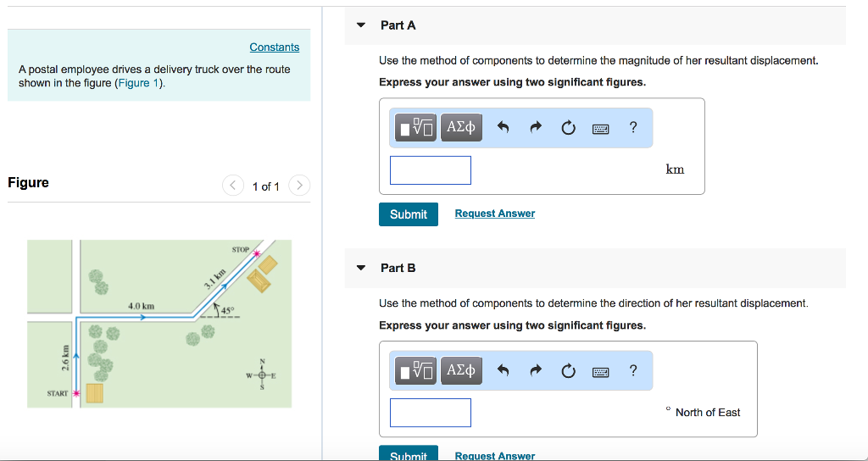Screen dimensions: 868x461
Task: Go to next figure arrow
Action: point(299,185)
